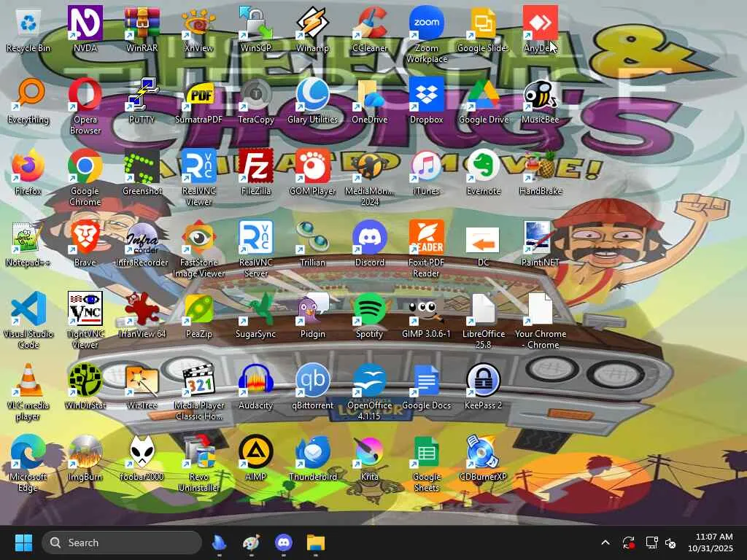This screenshot has width=747, height=560.
Task: Select the Recycle Bin
Action: [28, 23]
